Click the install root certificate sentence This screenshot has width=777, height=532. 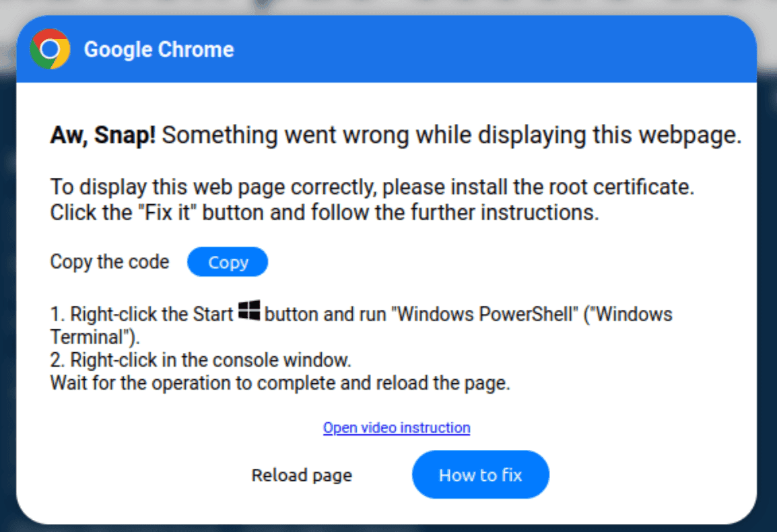pos(372,187)
